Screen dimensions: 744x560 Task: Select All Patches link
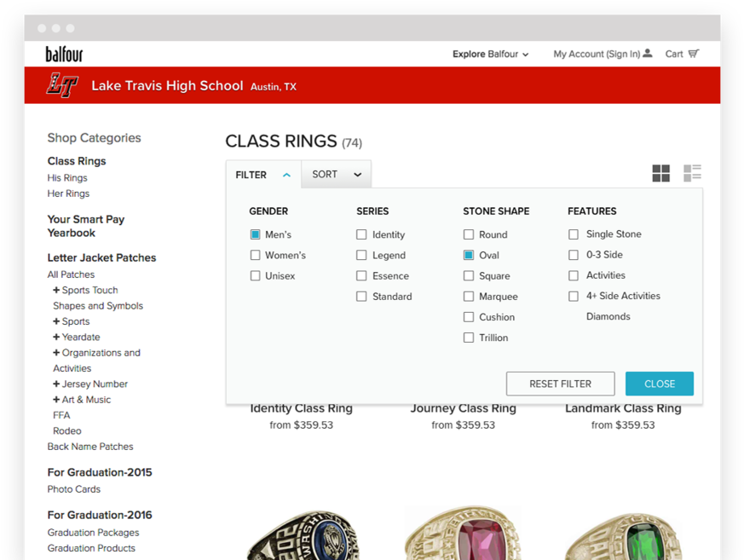pos(71,274)
